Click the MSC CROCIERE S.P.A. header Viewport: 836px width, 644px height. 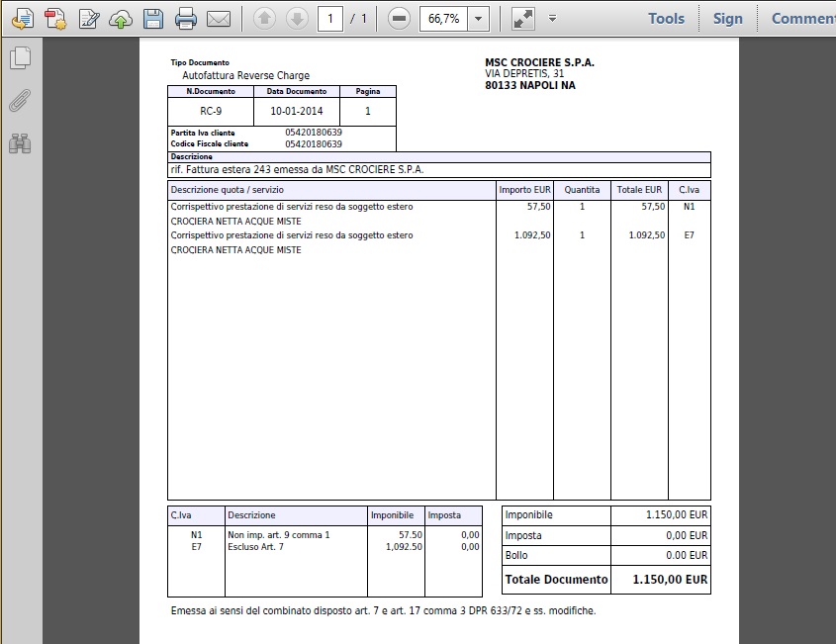(539, 62)
